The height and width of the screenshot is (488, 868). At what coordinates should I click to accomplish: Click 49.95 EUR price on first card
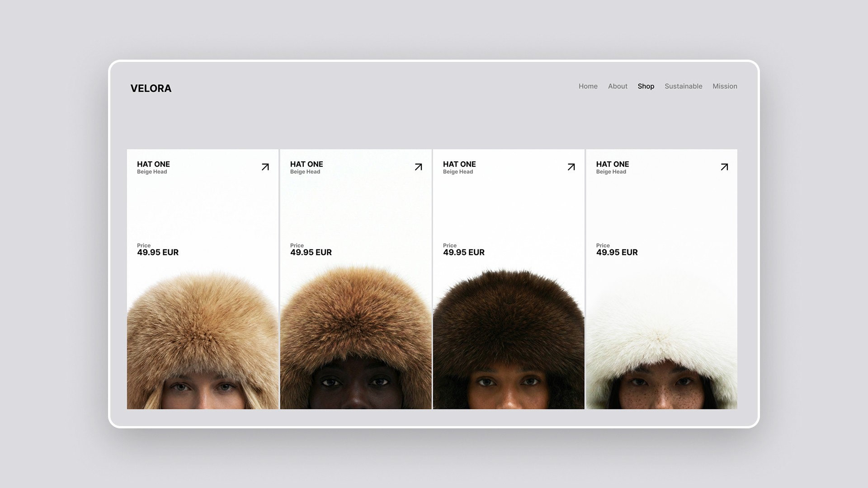pos(158,253)
